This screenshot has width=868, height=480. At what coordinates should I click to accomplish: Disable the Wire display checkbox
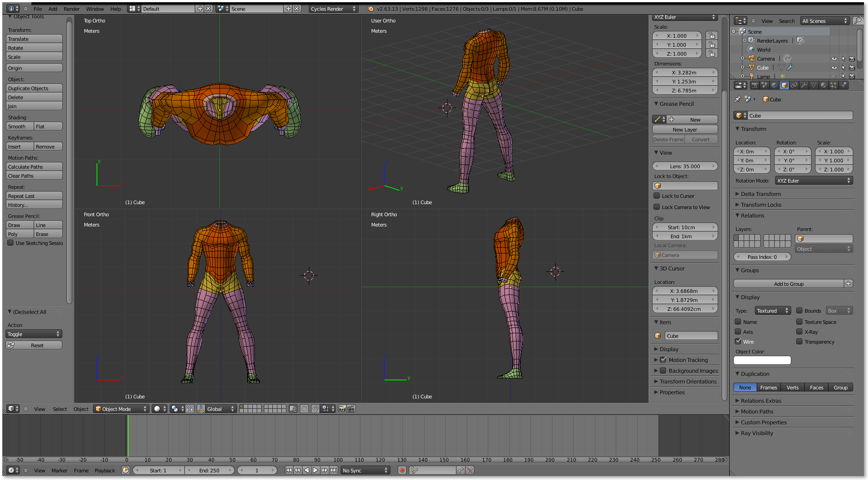pos(738,341)
